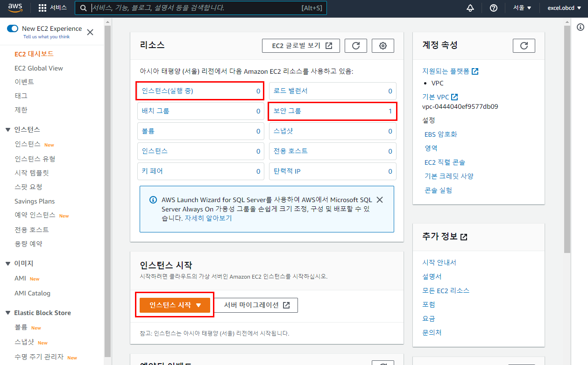The width and height of the screenshot is (588, 365).
Task: Click EC2 글로벌 보기 button
Action: [x=301, y=45]
